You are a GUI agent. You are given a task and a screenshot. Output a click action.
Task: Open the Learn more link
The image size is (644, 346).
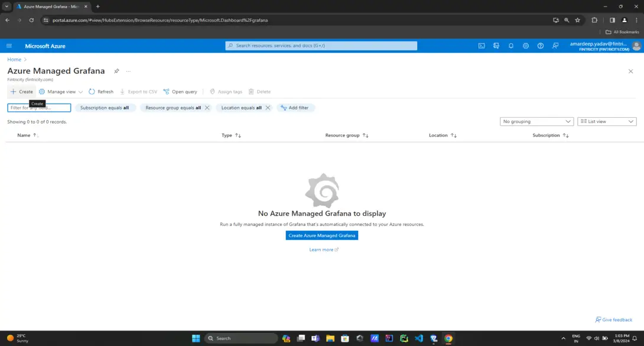pyautogui.click(x=324, y=250)
